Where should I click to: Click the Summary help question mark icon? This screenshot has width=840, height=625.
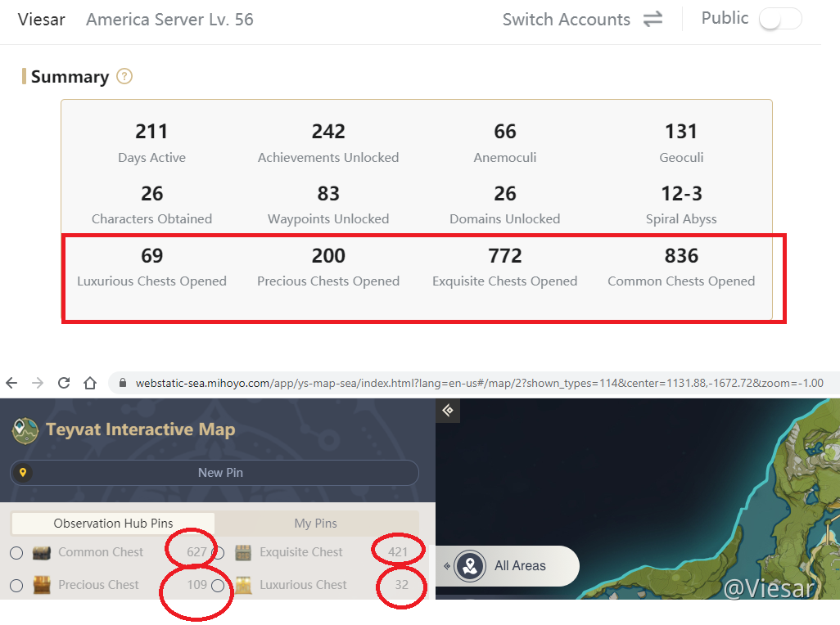click(x=124, y=77)
